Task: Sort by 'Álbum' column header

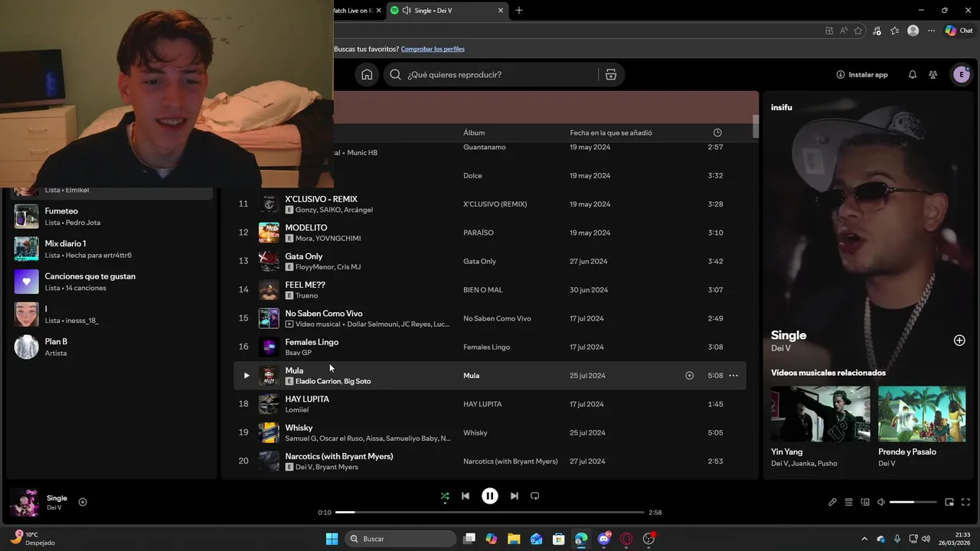Action: tap(474, 132)
